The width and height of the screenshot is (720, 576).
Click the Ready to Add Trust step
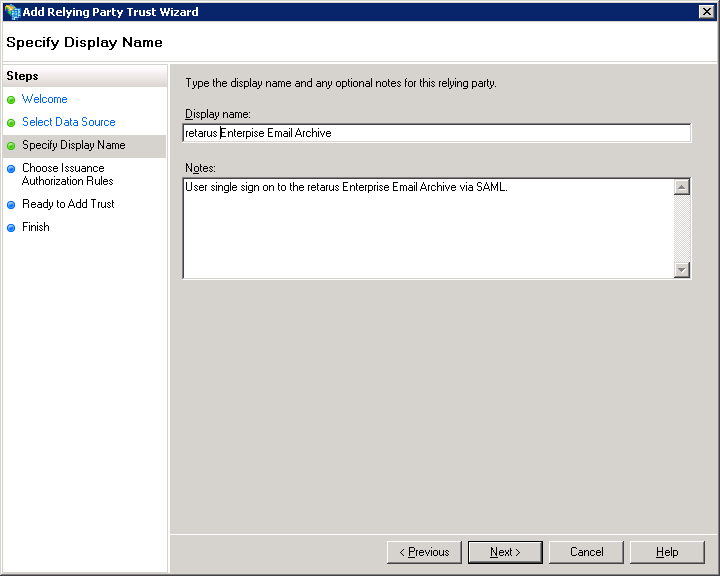click(x=68, y=204)
